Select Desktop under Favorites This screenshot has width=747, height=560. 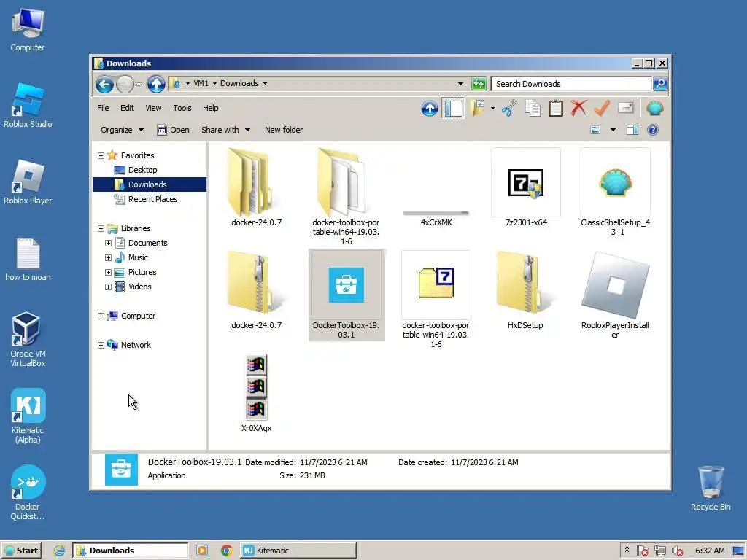pyautogui.click(x=142, y=170)
